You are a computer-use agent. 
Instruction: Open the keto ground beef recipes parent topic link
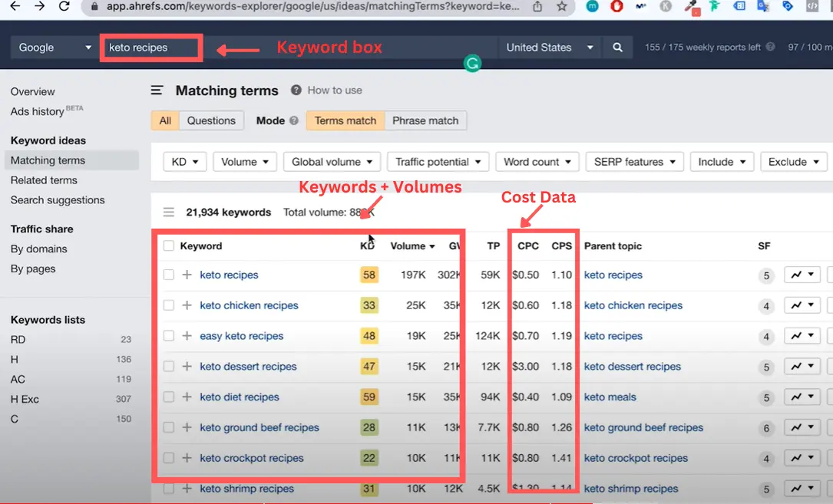[643, 427]
